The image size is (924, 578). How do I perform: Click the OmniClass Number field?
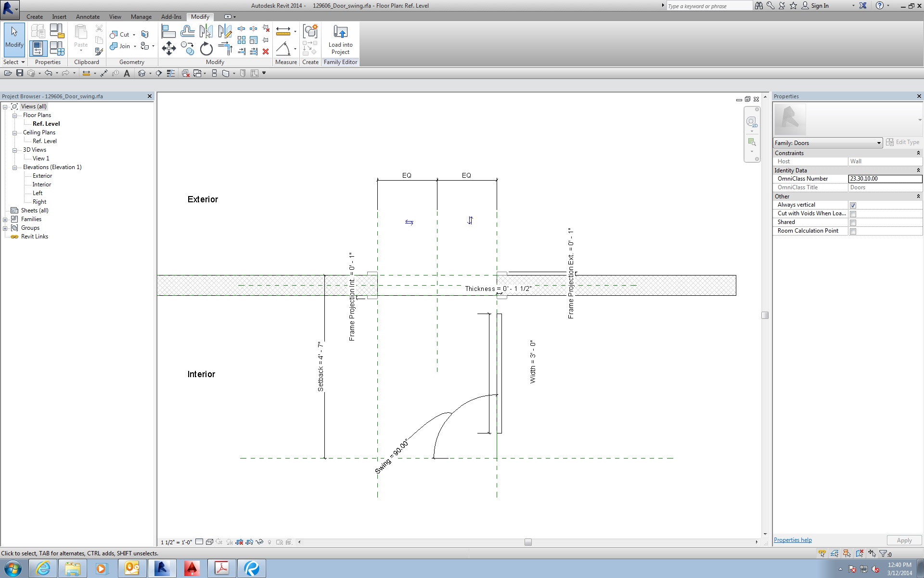pyautogui.click(x=885, y=179)
